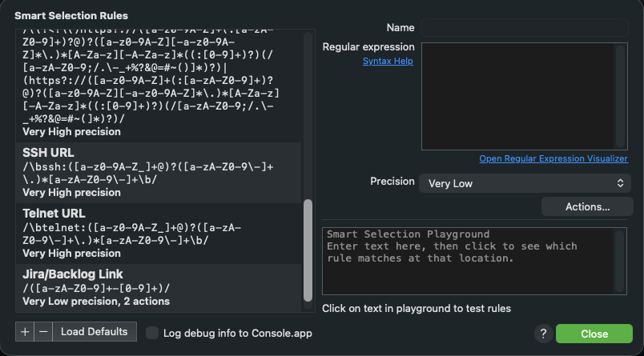This screenshot has height=356, width=644.
Task: Click the Load Defaults button
Action: [x=95, y=332]
